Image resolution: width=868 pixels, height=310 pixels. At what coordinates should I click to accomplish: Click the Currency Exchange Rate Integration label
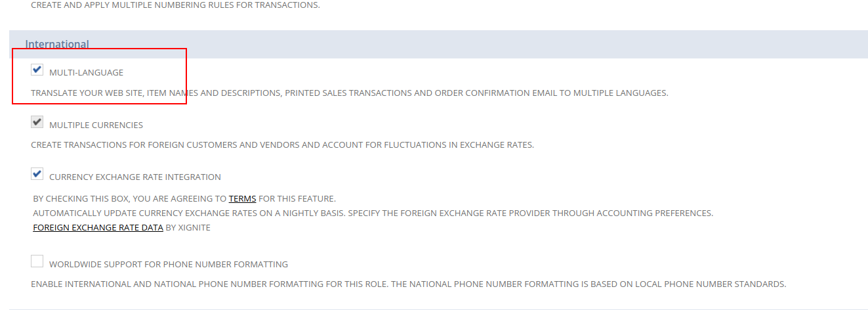[x=134, y=177]
